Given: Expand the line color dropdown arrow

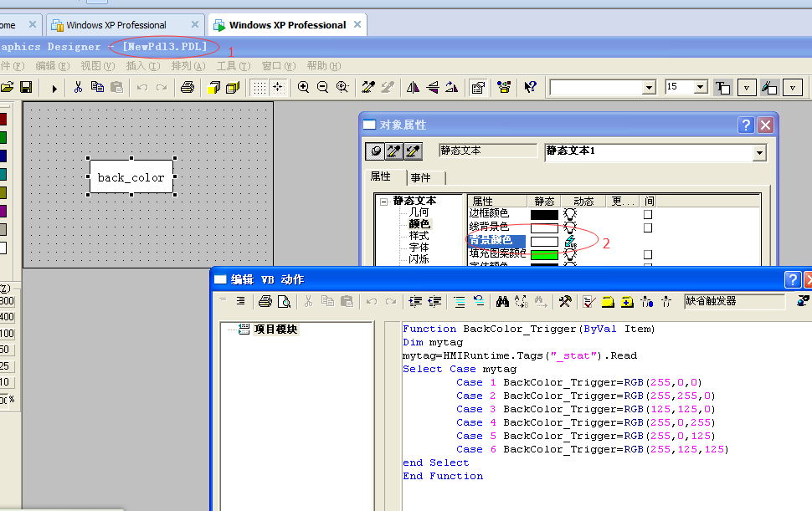Looking at the screenshot, I should click(793, 88).
